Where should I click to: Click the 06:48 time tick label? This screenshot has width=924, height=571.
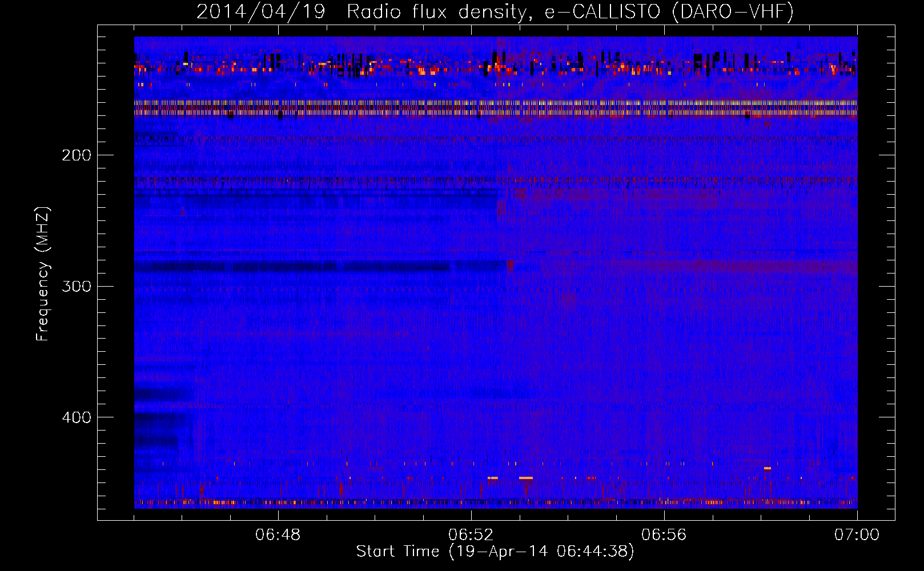coord(278,535)
